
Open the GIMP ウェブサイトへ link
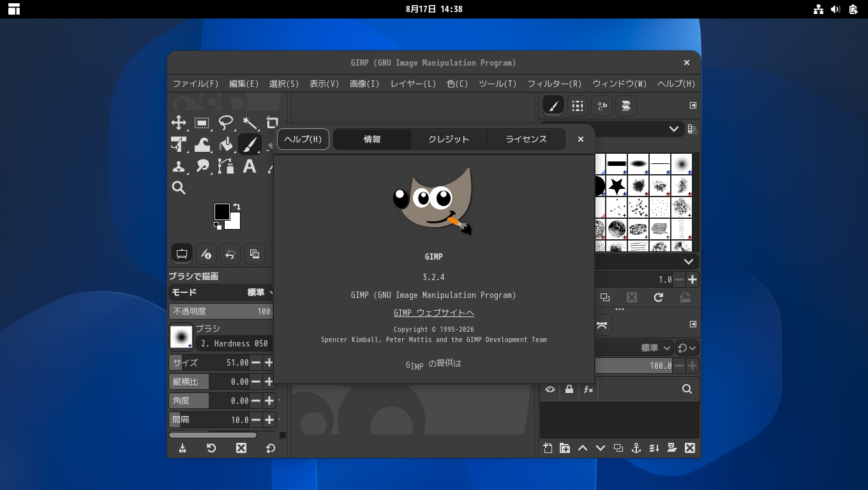[x=433, y=313]
